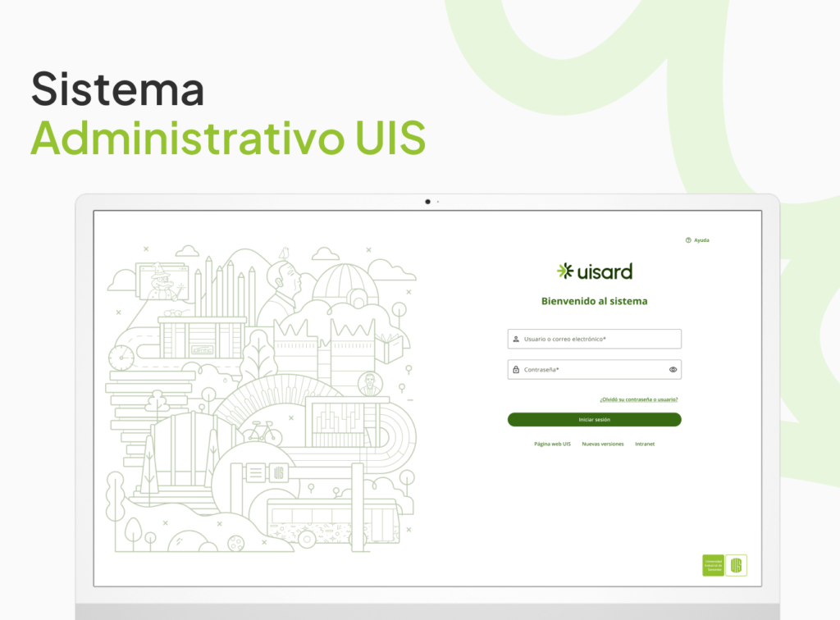Click the user silhouette icon in username field

pos(515,339)
